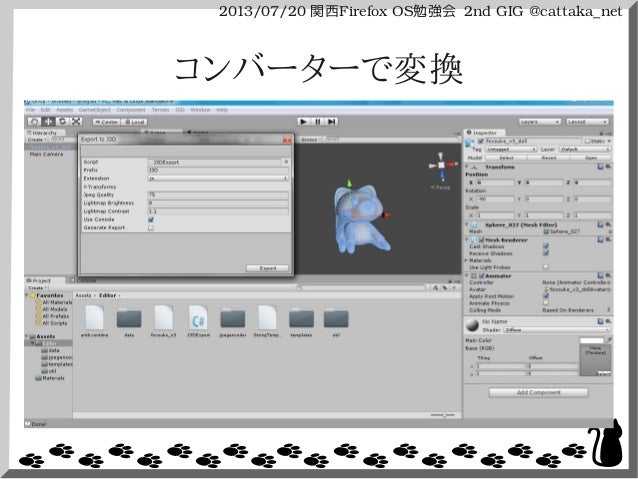Click the Model Select button
Viewport: 638px width, 479px height.
point(506,157)
